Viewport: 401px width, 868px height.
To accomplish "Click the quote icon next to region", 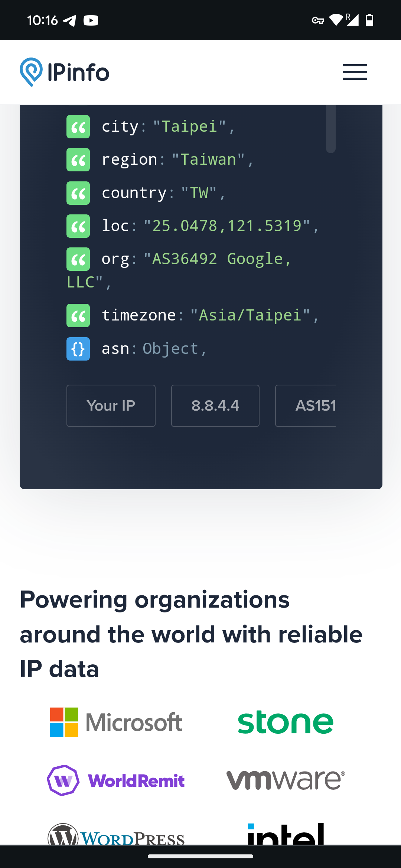I will [78, 160].
